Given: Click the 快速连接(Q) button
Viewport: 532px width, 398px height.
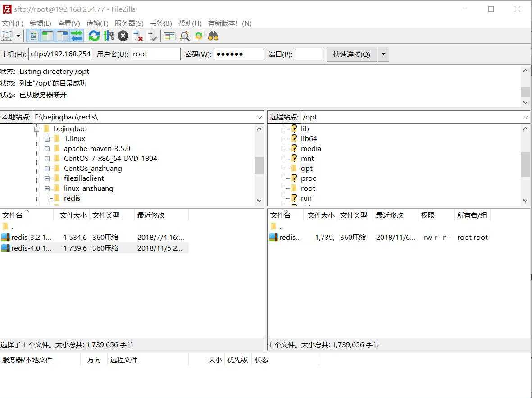Looking at the screenshot, I should pos(352,55).
